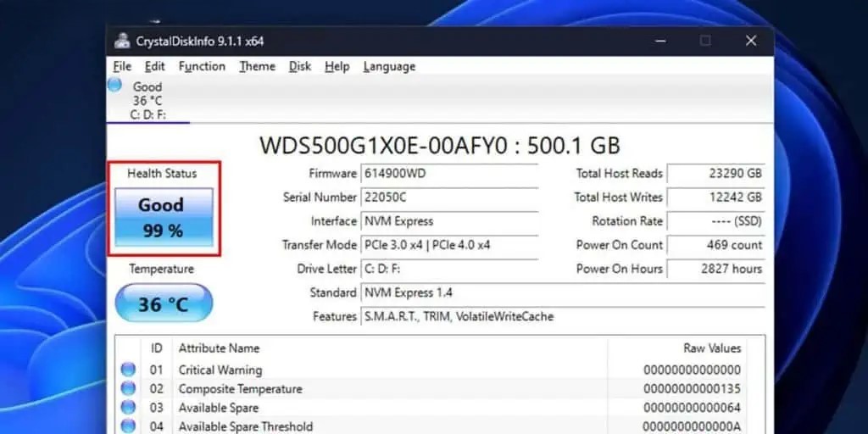The image size is (868, 434).
Task: Click the Composite Temperature status orb
Action: 128,388
